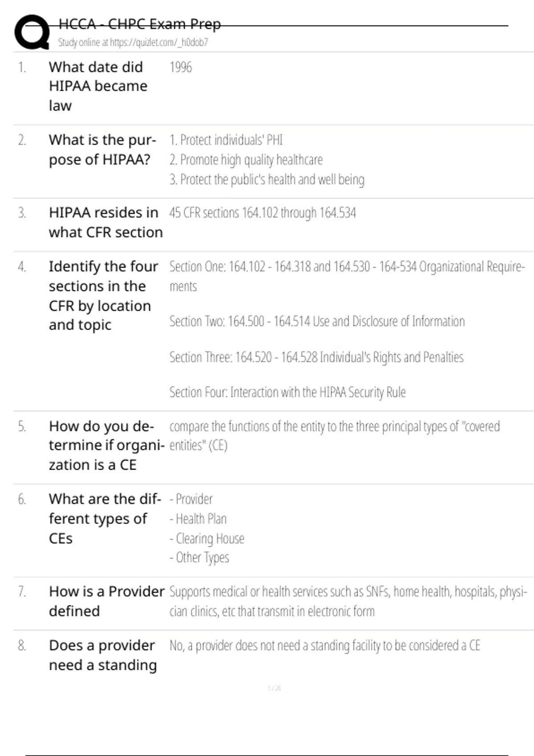Select the HIPAA resides in CFR question
This screenshot has height=756, width=534.
105,222
